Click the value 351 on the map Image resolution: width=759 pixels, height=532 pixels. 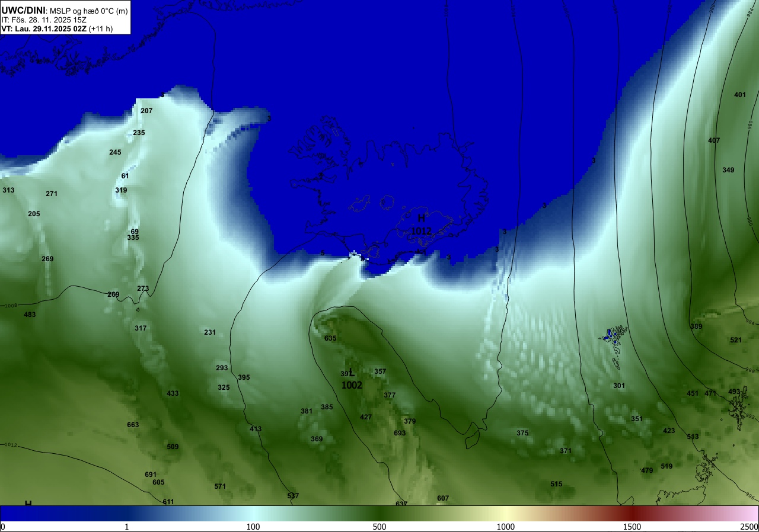[x=637, y=419]
